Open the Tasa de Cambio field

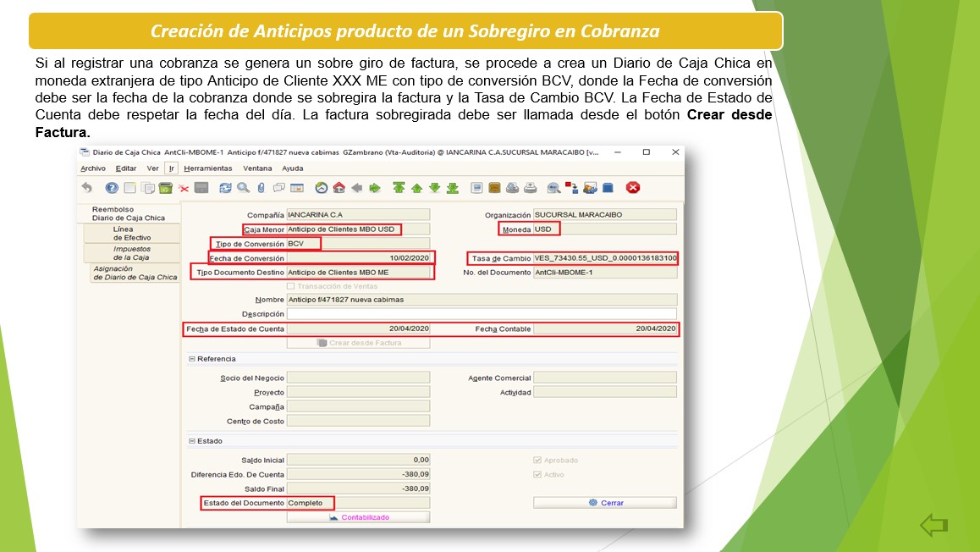605,258
